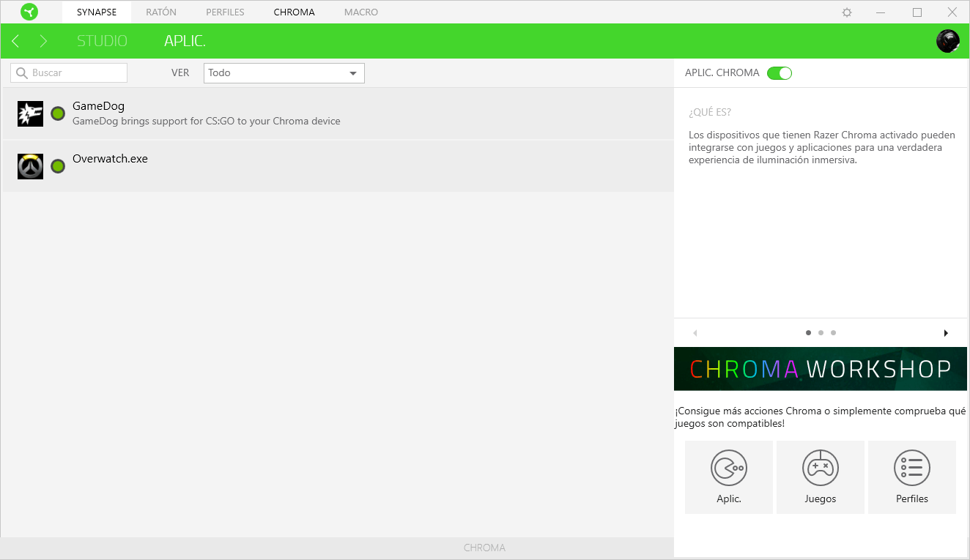Screen dimensions: 970x560
Task: Click the Chroma Workshop banner
Action: click(x=821, y=369)
